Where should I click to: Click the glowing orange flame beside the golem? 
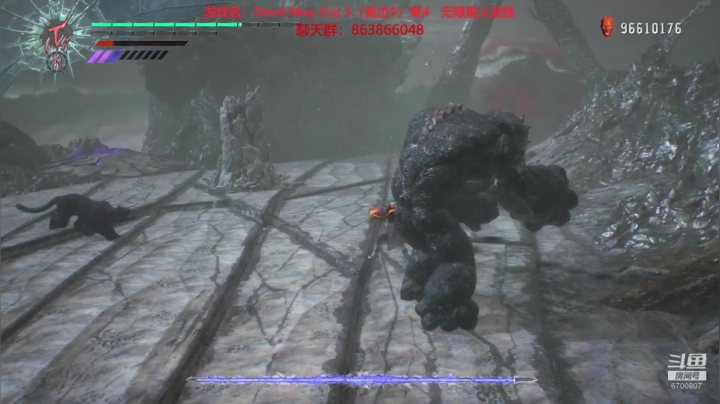(x=382, y=212)
